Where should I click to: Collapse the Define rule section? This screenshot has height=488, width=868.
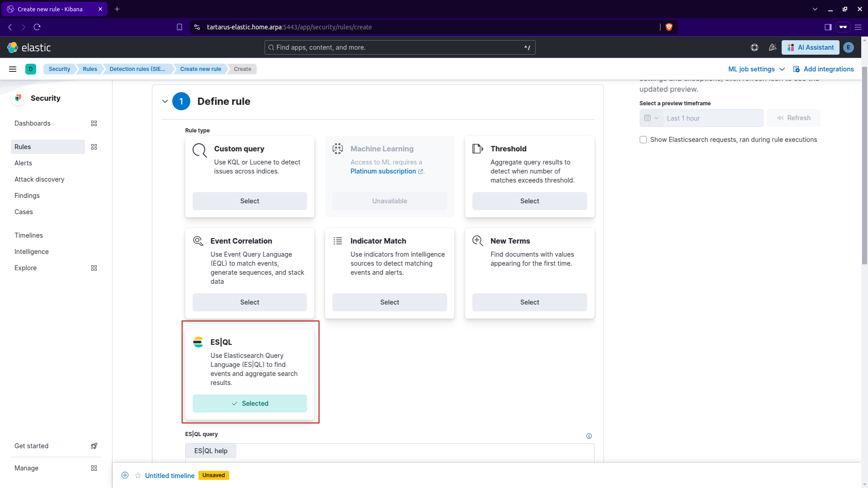[165, 101]
